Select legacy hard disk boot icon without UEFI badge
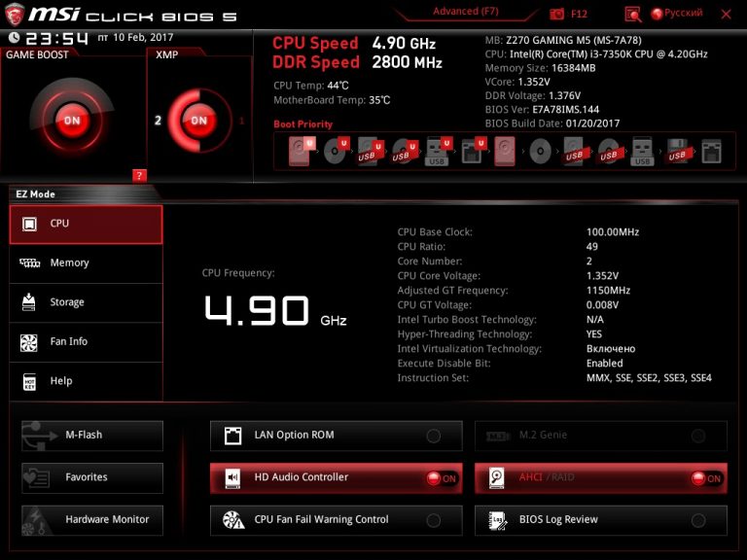 (x=505, y=151)
